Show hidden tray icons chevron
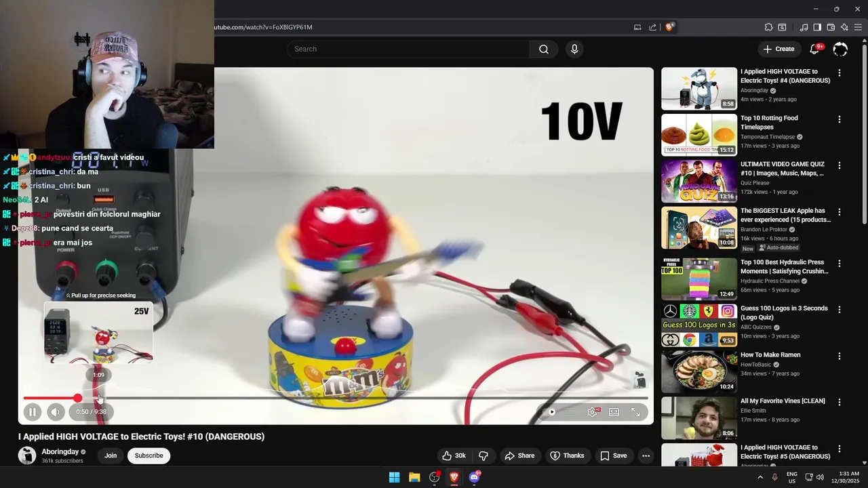868x488 pixels. (x=760, y=477)
